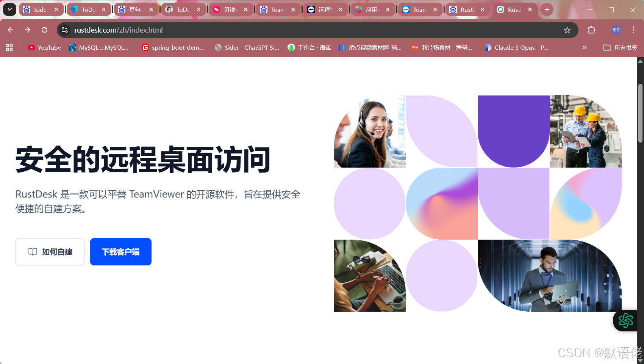
Task: Open 所有书签 folder
Action: coord(621,47)
